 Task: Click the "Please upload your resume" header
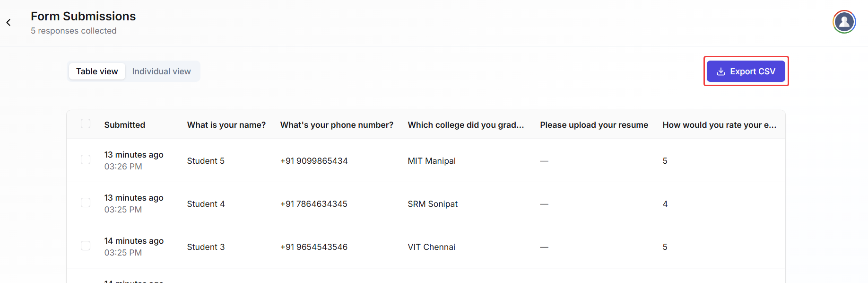[x=594, y=125]
